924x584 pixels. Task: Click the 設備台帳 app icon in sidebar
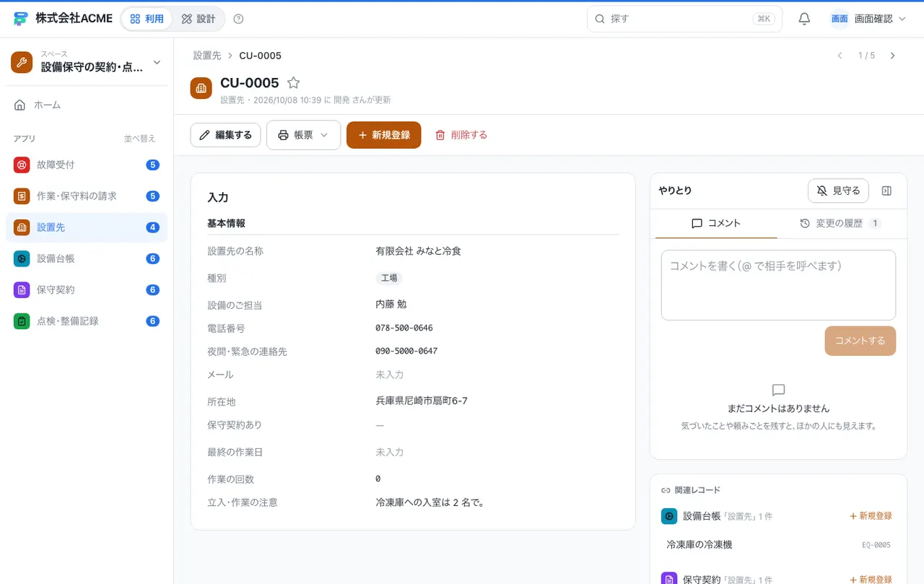[x=22, y=258]
